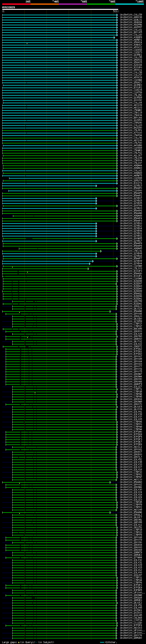Viewport: 146px width, 644px height.
Task: Open the UniRef100_A7YXX0 hit
Action: tap(131, 133)
